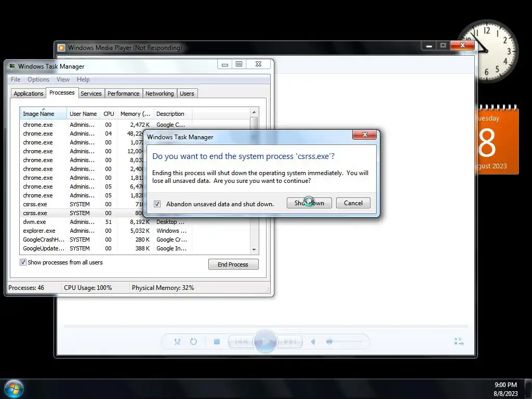Select chrome.exe row with 04 CPU
The width and height of the screenshot is (532, 399).
click(x=83, y=134)
